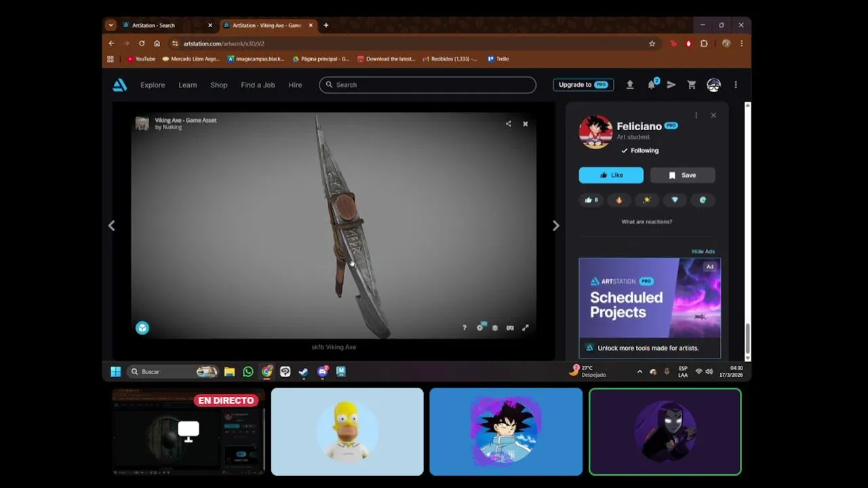Click the upload artwork icon
Screen dimensions: 868x488
tap(630, 85)
